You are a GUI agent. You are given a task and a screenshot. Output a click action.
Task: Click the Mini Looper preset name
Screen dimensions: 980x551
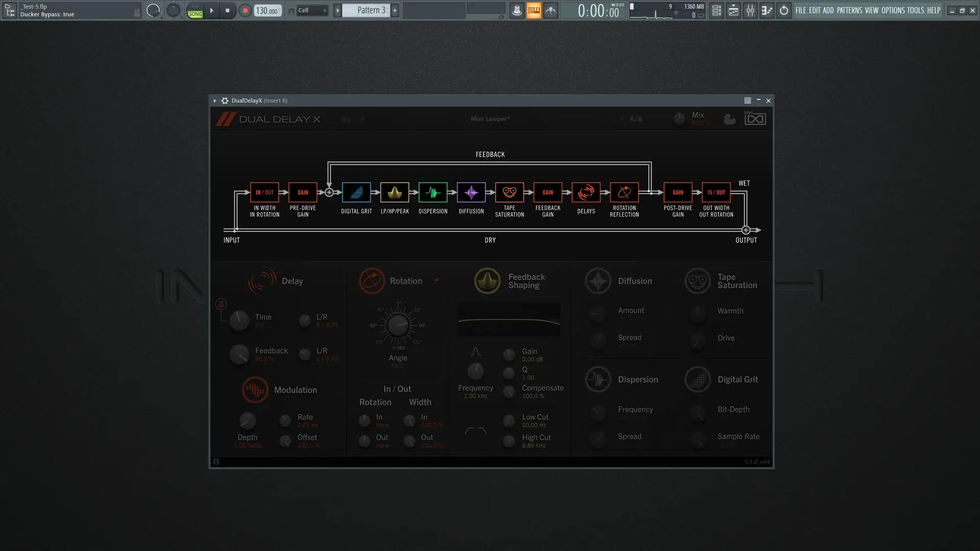click(490, 119)
